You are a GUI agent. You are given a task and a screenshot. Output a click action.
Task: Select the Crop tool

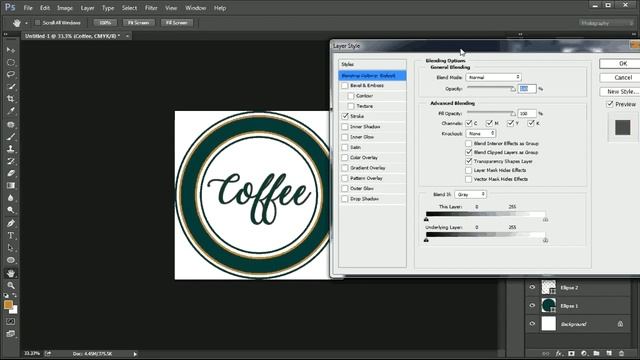[x=11, y=99]
